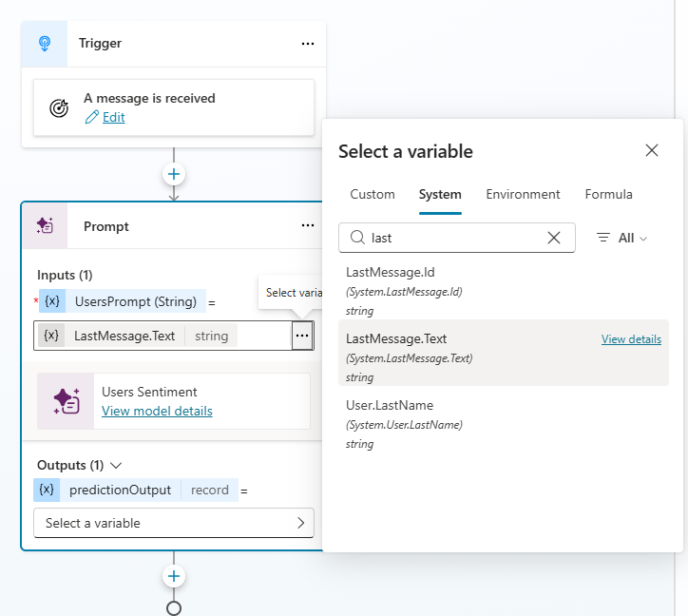Open the Trigger node more options menu

pos(307,44)
